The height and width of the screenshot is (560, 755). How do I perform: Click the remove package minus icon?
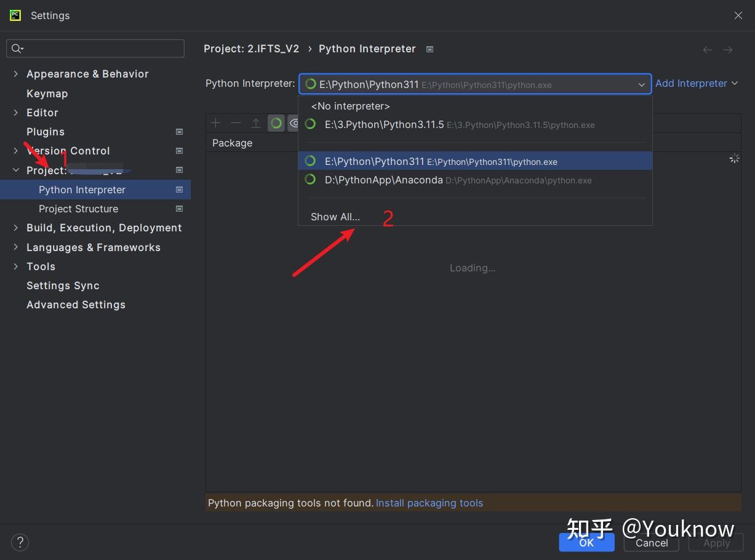pyautogui.click(x=236, y=123)
